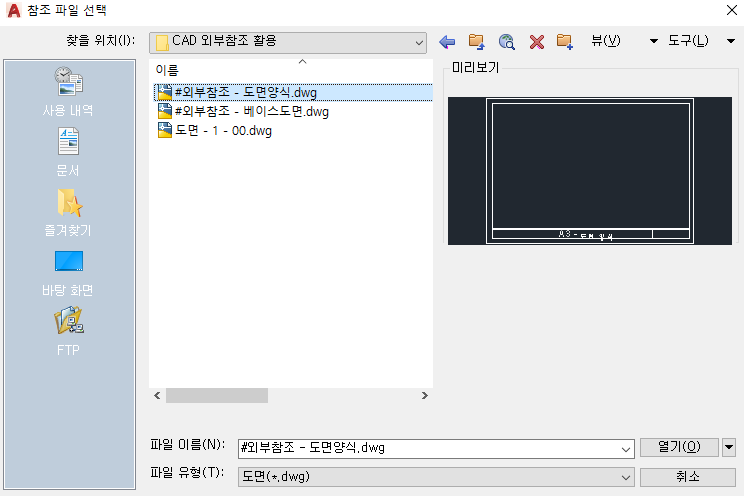Viewport: 744px width, 496px height.
Task: Click the AutoCAD logo in title bar
Action: click(x=14, y=10)
